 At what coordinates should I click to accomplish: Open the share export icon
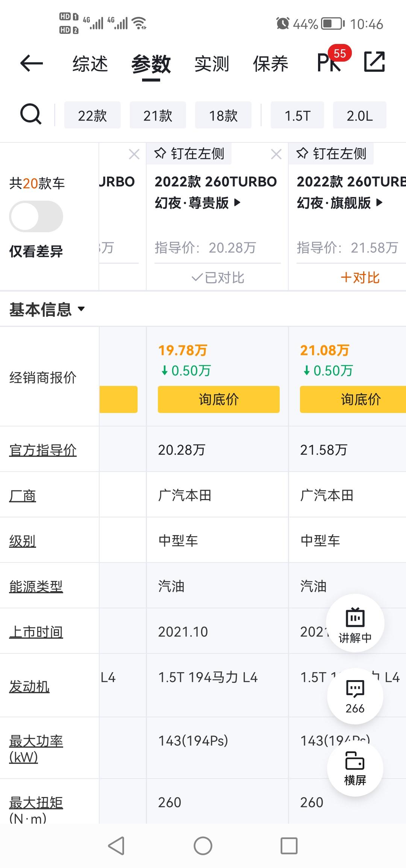click(x=374, y=62)
